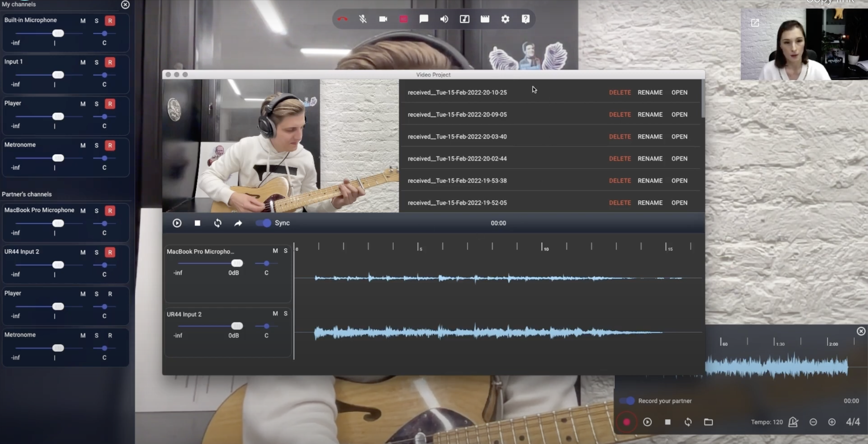The height and width of the screenshot is (444, 868).
Task: Toggle record arm on Built-in Microphone channel
Action: coord(110,21)
